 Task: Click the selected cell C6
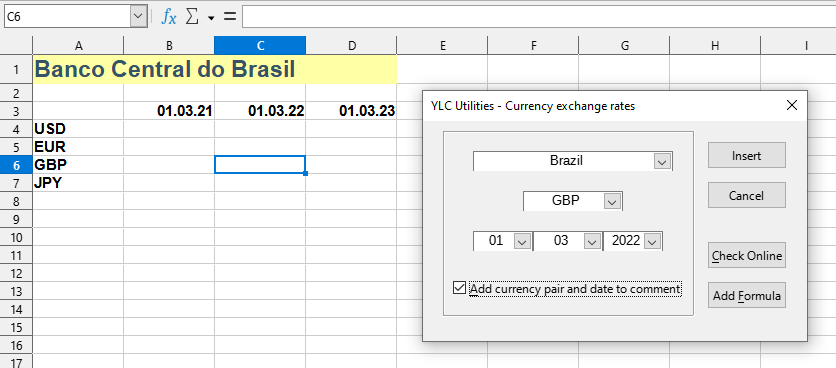coord(260,165)
